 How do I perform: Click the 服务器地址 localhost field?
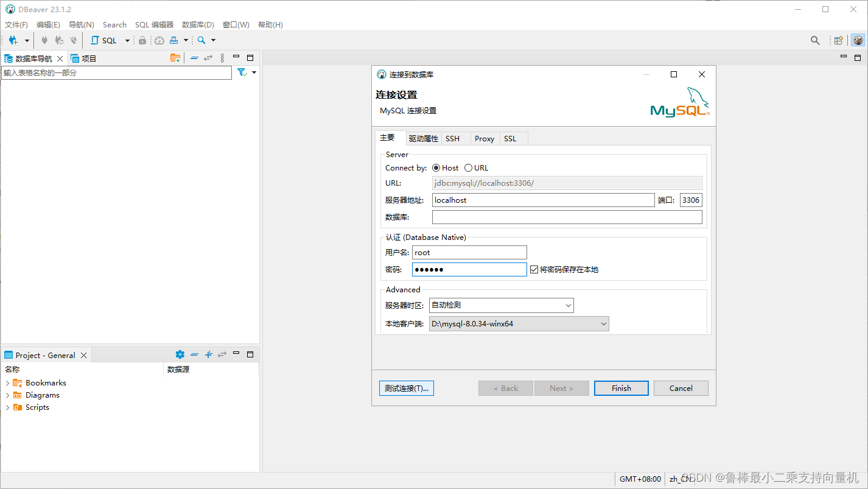[544, 200]
